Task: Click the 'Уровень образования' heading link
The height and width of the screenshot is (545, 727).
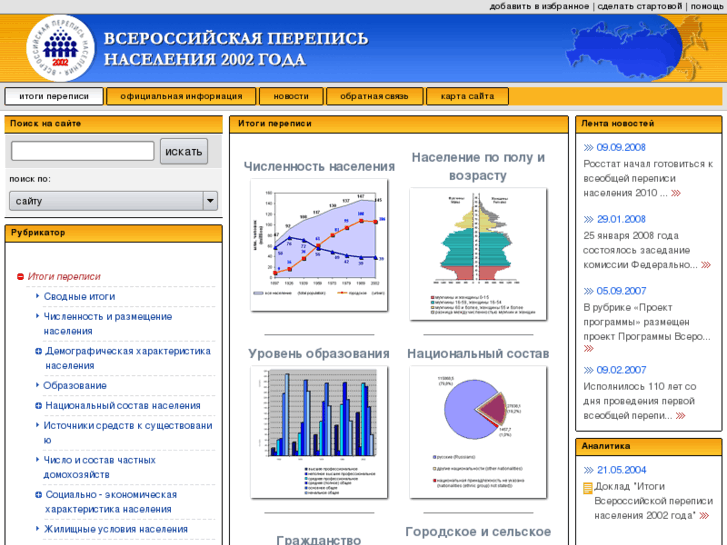Action: (319, 354)
